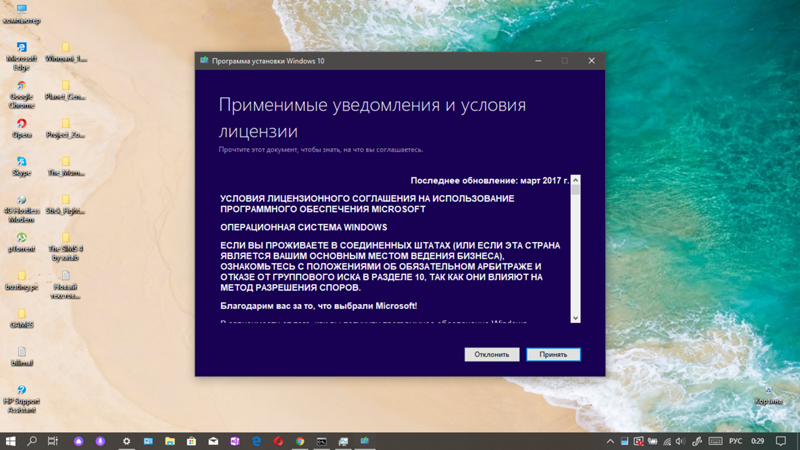The width and height of the screenshot is (800, 450).
Task: Open Edge browser from the taskbar
Action: click(257, 441)
